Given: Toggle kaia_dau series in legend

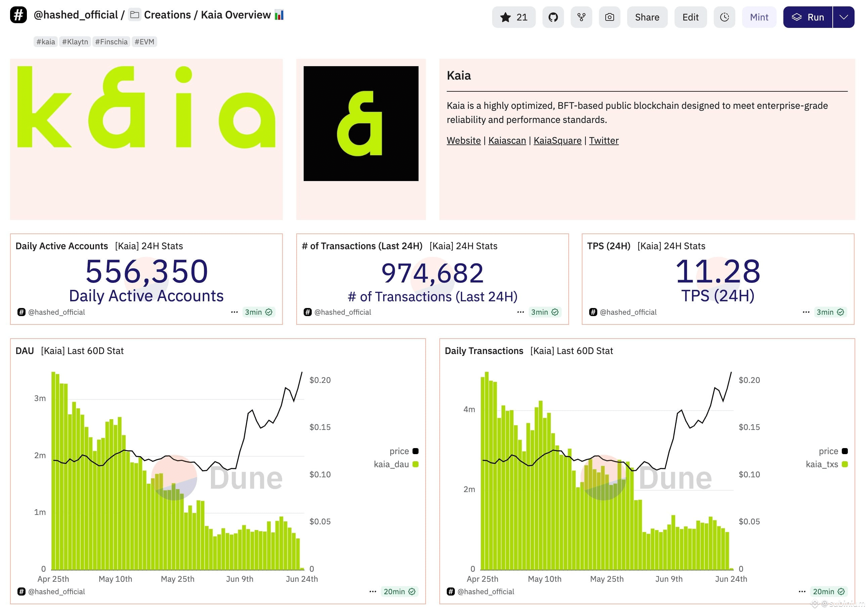Looking at the screenshot, I should 396,464.
